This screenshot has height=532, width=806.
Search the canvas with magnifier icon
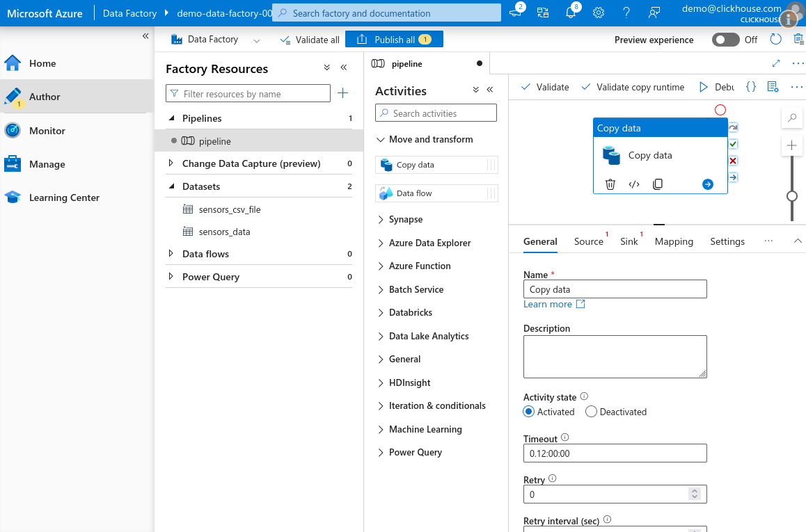[792, 118]
